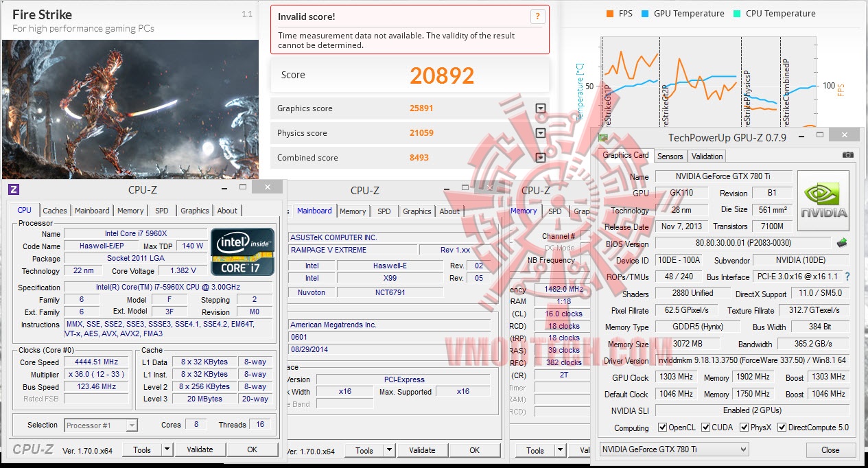This screenshot has height=468, width=868.
Task: Toggle the CUDA checkbox
Action: (705, 428)
